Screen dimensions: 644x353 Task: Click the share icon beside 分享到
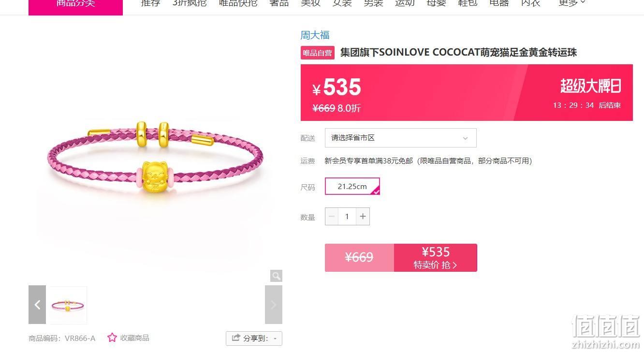(236, 338)
